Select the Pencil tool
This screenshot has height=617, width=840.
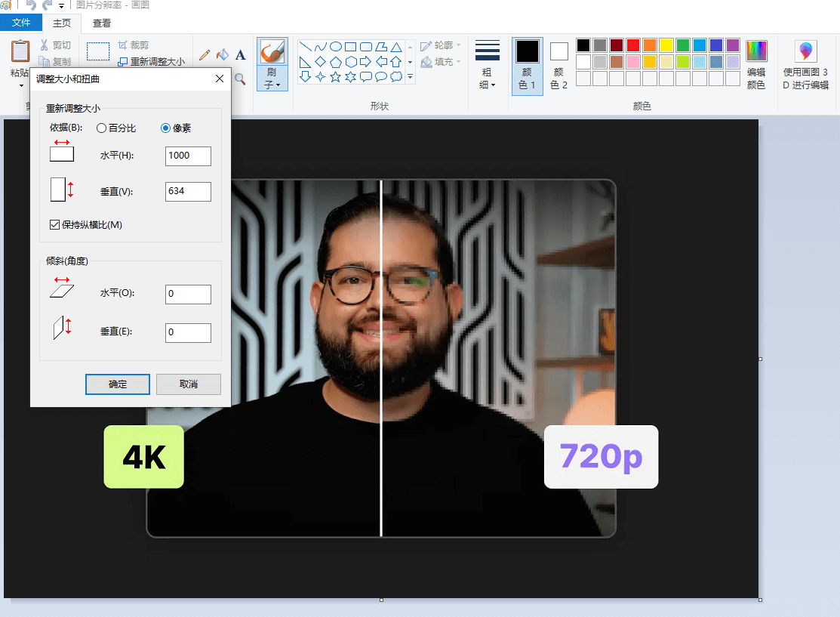204,54
